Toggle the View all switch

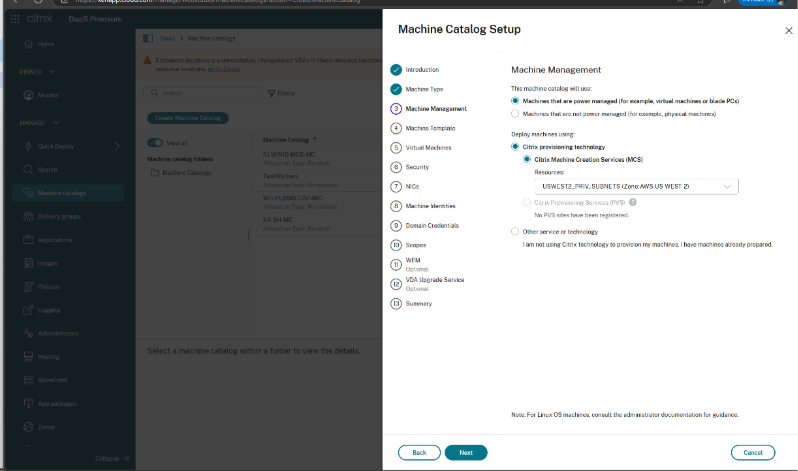(155, 143)
